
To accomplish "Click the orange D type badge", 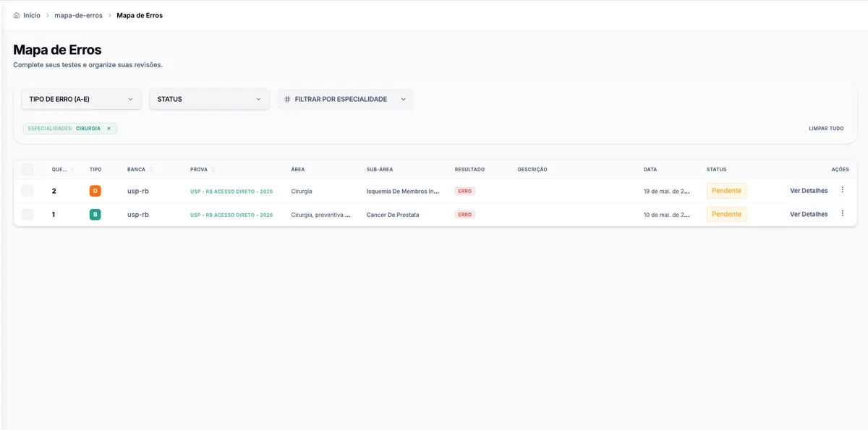I will pos(95,191).
